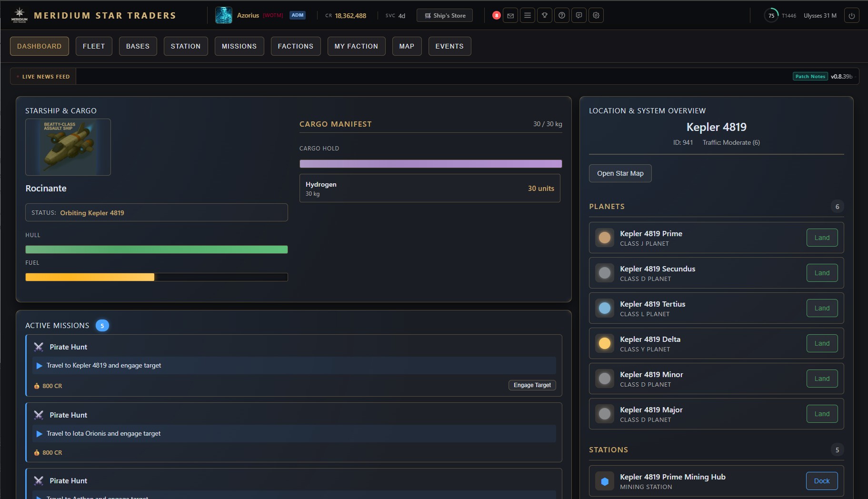Open the hamburger menu icon
Viewport: 868px width, 499px height.
[x=527, y=15]
